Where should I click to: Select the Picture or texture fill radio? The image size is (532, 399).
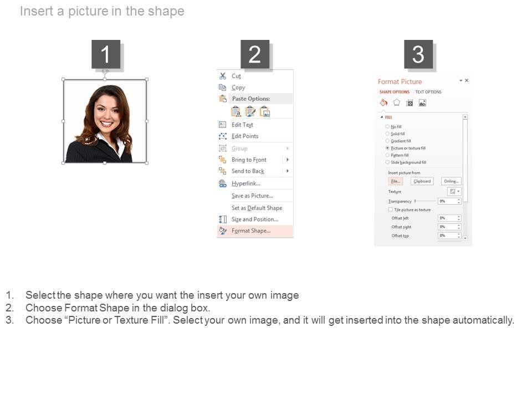click(387, 148)
